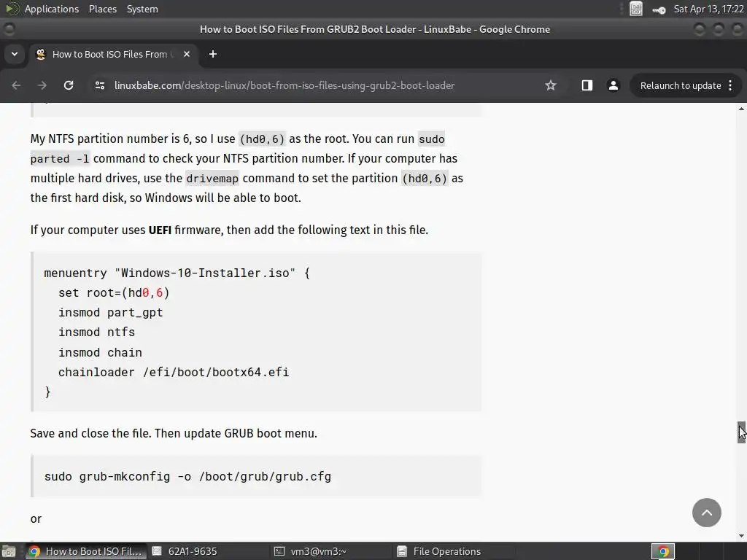Image resolution: width=747 pixels, height=560 pixels.
Task: Click the top-left MATE logo icon
Action: (x=12, y=9)
